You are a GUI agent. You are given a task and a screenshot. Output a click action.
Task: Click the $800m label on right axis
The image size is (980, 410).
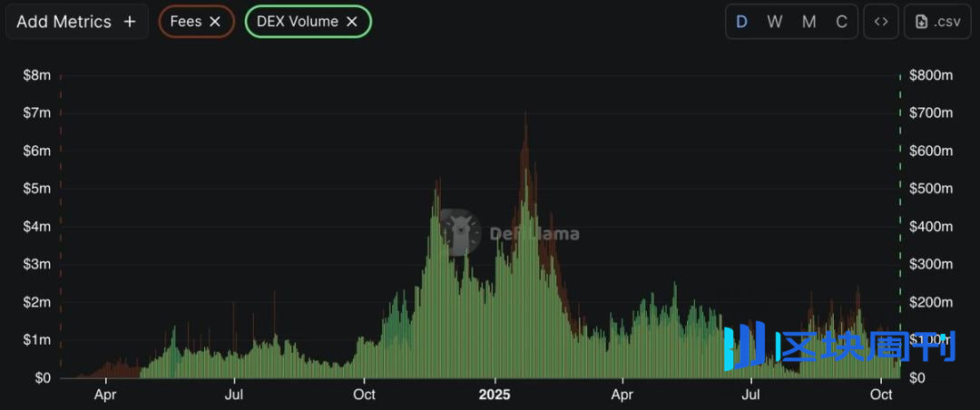tap(931, 76)
